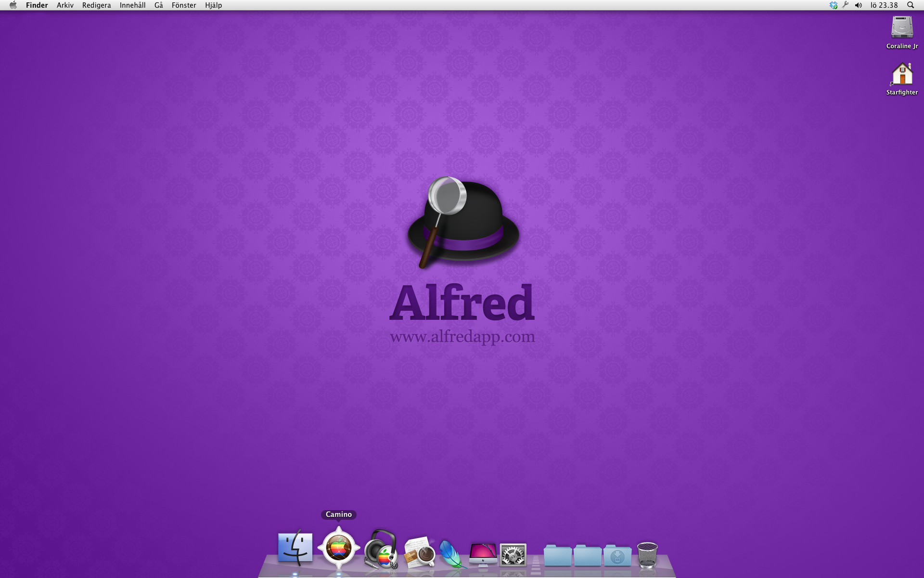This screenshot has height=578, width=924.
Task: Launch Camino browser from the Dock
Action: (x=339, y=548)
